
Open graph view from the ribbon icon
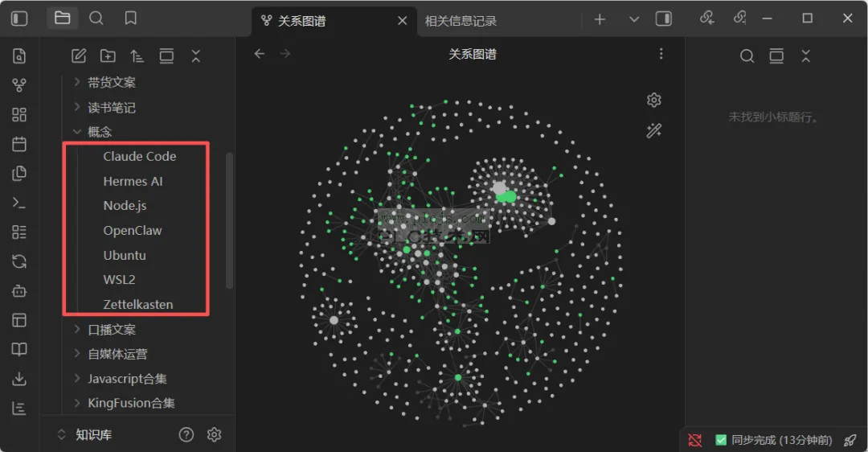pyautogui.click(x=19, y=85)
